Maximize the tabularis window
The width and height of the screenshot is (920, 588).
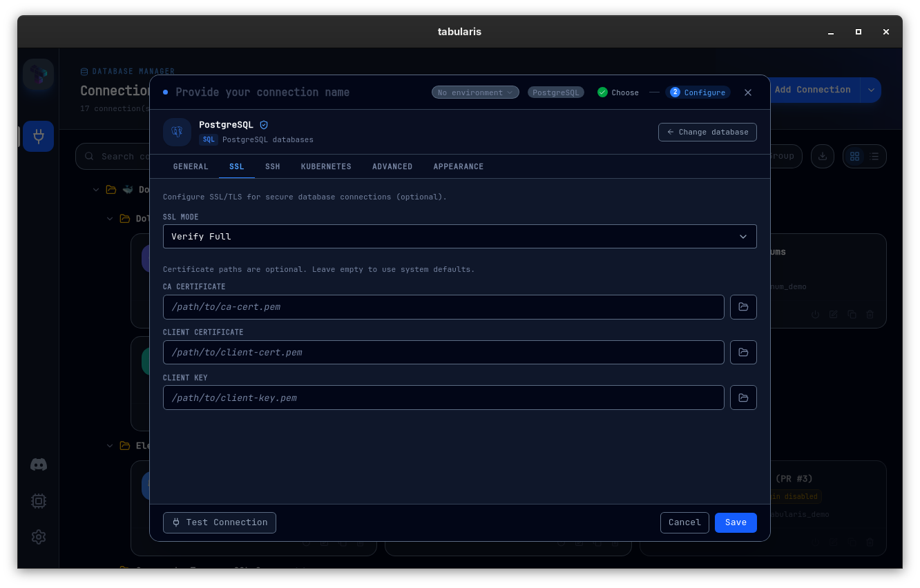pyautogui.click(x=859, y=32)
